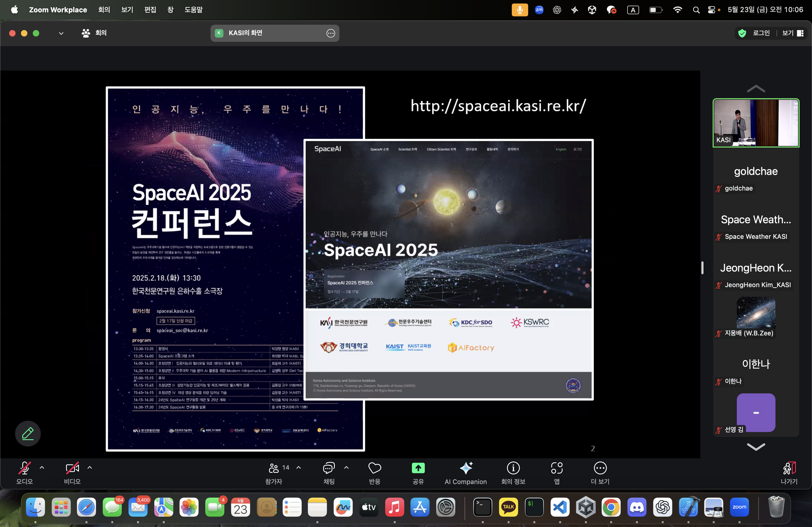812x527 pixels.
Task: Click the orange microphone indicator in menu bar
Action: pyautogui.click(x=520, y=10)
